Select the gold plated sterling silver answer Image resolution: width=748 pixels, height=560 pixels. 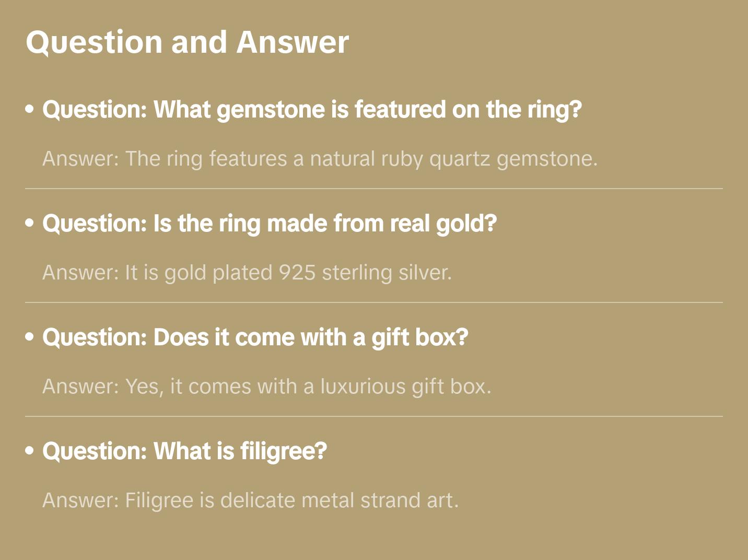(x=247, y=273)
